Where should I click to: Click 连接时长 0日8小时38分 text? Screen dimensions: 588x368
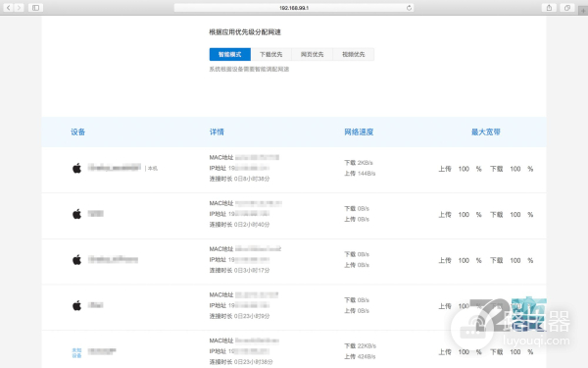[x=239, y=179]
